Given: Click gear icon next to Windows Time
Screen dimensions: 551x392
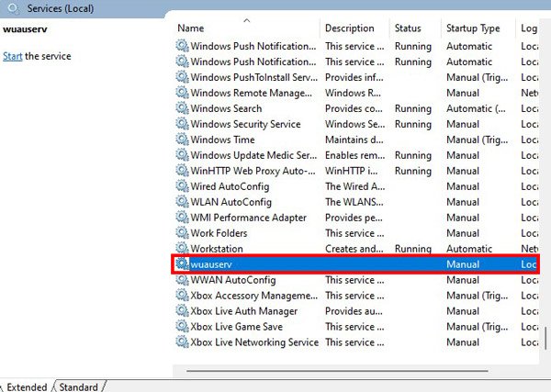Looking at the screenshot, I should click(182, 140).
